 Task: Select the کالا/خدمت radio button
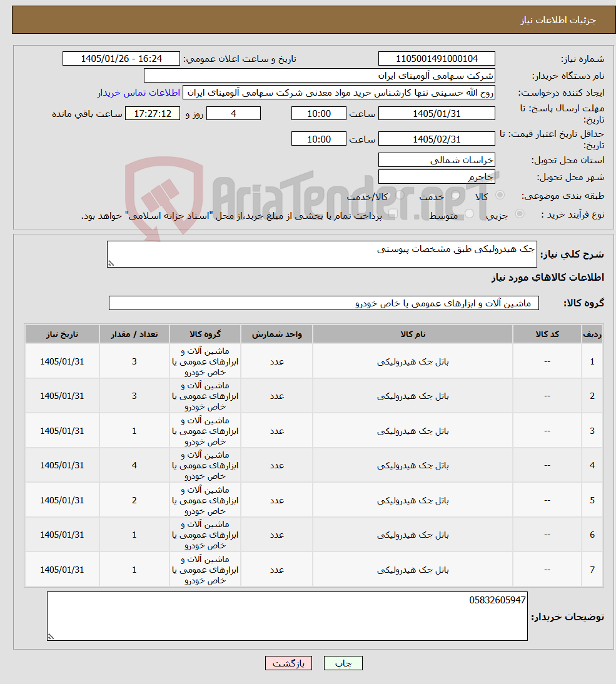click(x=400, y=196)
